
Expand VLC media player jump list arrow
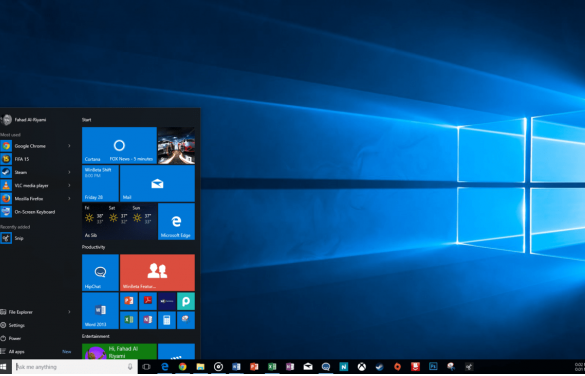69,185
